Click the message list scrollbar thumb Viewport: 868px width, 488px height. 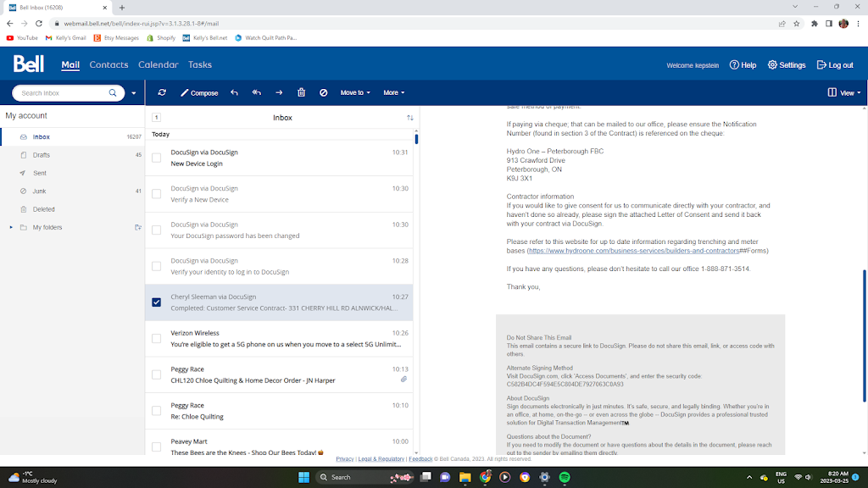[416, 138]
